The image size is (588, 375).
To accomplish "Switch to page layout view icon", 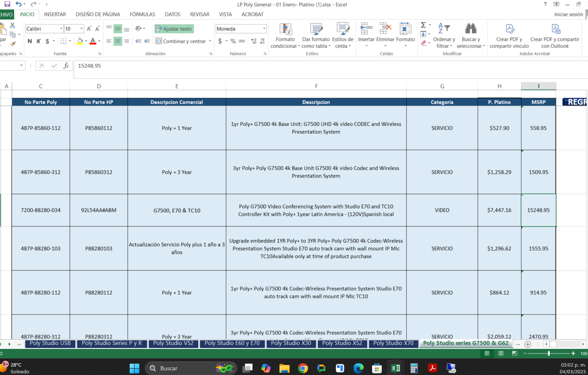I will pos(500,354).
